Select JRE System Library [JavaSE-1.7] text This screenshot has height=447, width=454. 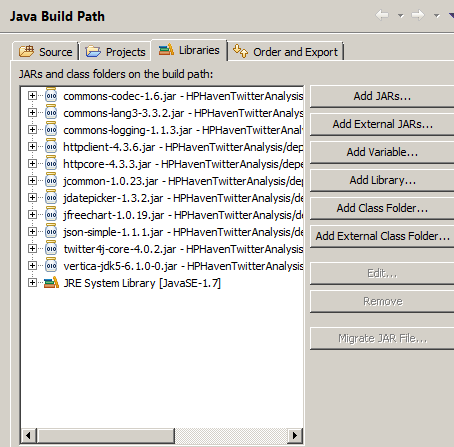(142, 283)
